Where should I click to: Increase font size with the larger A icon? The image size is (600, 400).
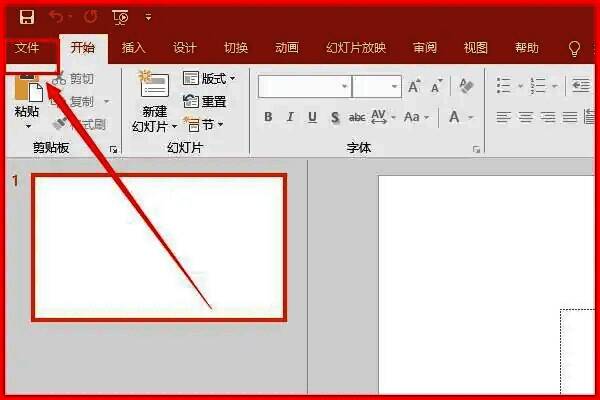[414, 87]
